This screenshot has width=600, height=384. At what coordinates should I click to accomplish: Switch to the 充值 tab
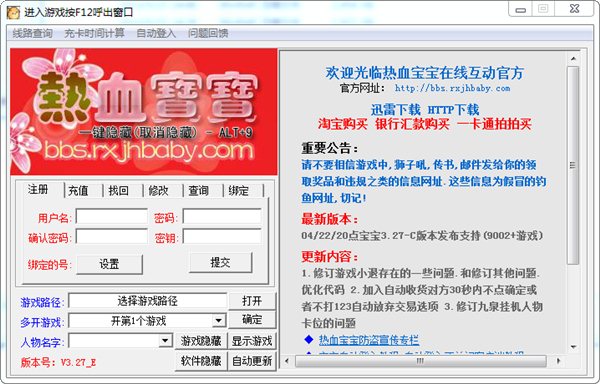tap(78, 190)
